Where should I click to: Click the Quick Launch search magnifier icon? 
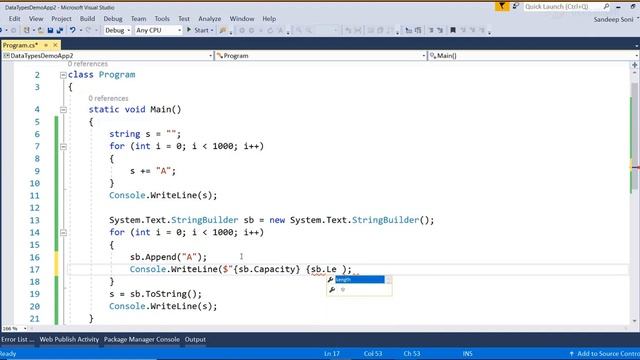(x=606, y=7)
